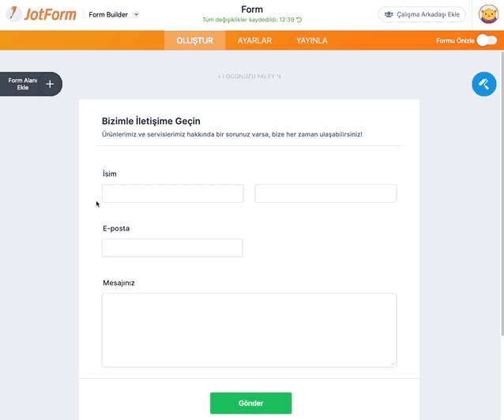Click the E-posta input field

click(x=172, y=248)
